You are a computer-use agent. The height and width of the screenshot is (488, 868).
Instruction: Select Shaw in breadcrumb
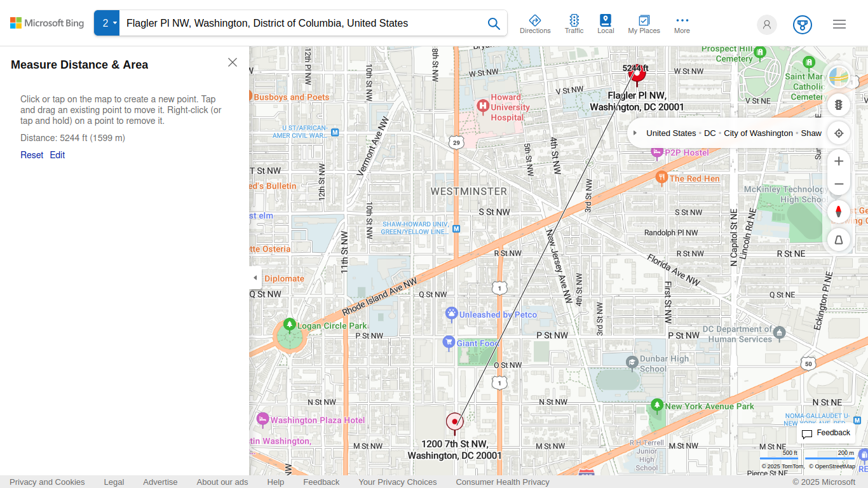click(811, 133)
